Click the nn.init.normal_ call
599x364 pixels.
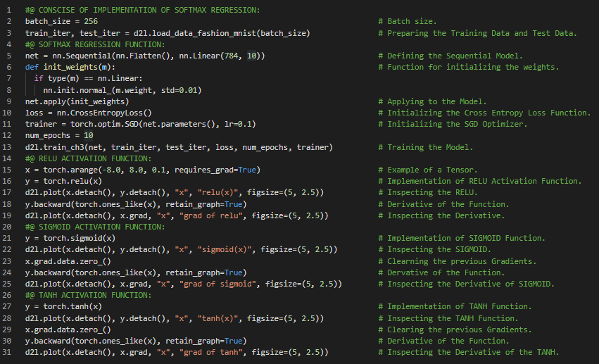(x=78, y=90)
